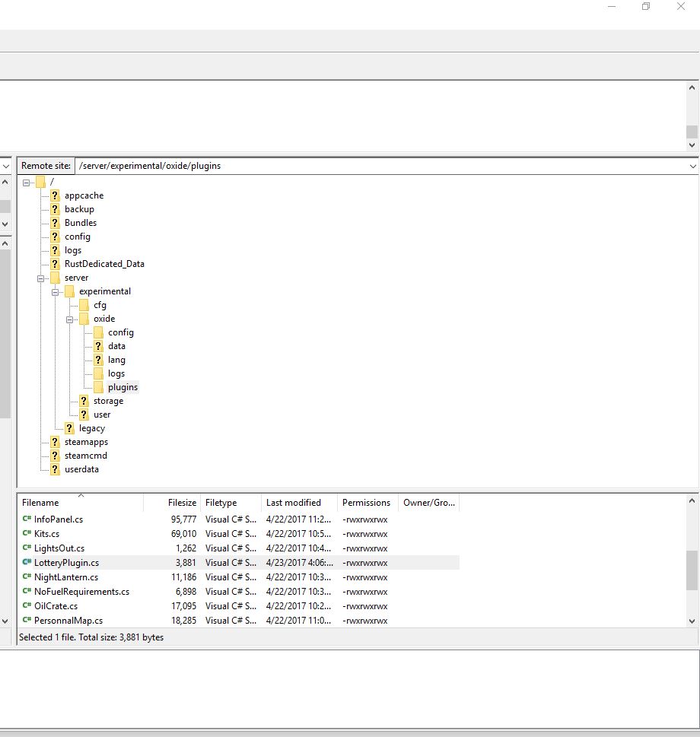700x737 pixels.
Task: Click the lang folder icon
Action: click(x=98, y=360)
